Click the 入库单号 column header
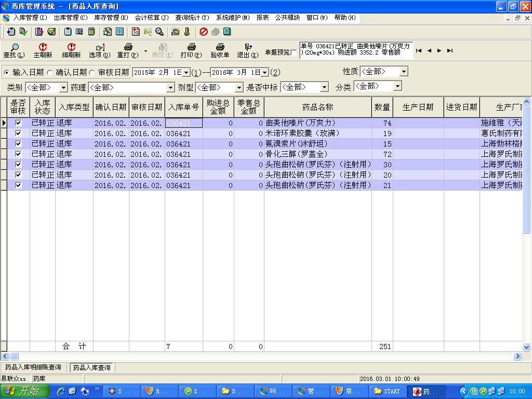 [183, 107]
